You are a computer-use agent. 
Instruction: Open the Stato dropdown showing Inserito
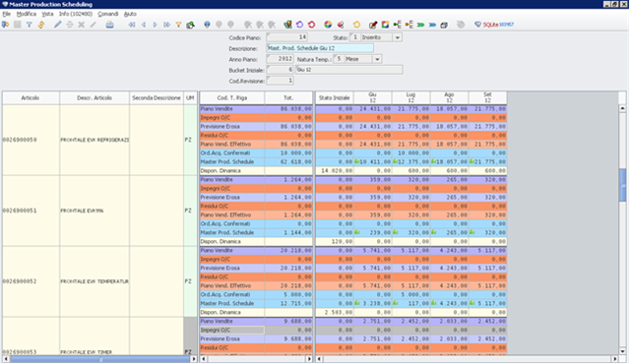click(397, 37)
